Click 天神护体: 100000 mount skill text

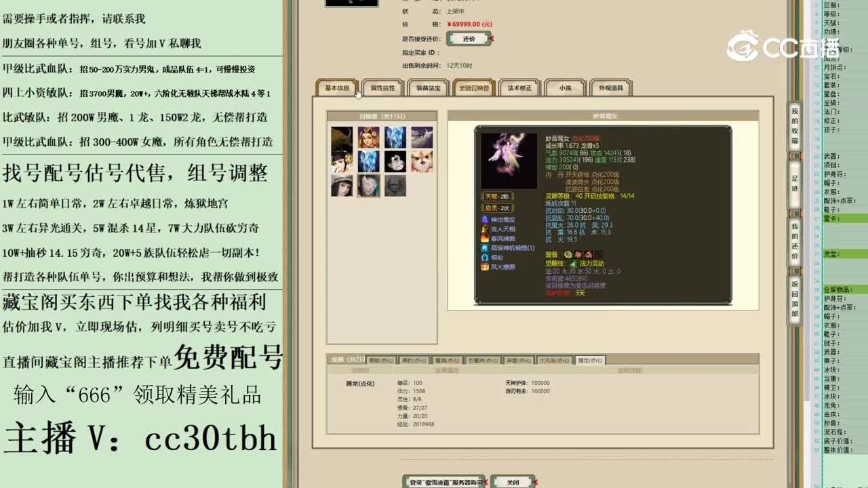528,383
